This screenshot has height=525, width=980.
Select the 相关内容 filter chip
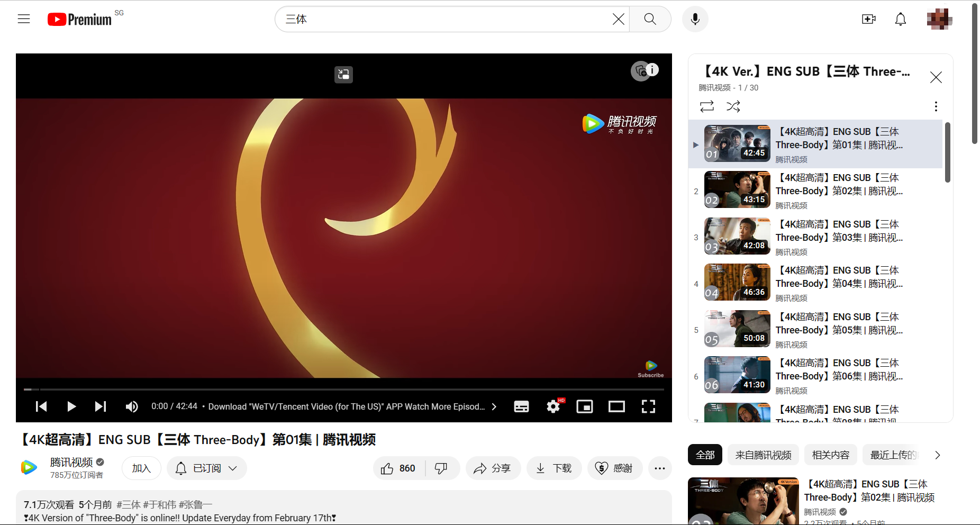[x=830, y=455]
